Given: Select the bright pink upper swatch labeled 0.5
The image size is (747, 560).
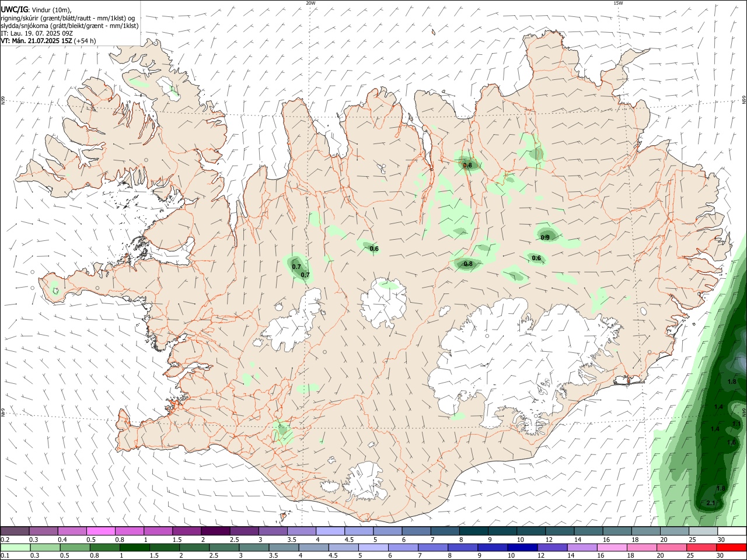Looking at the screenshot, I should click(100, 531).
